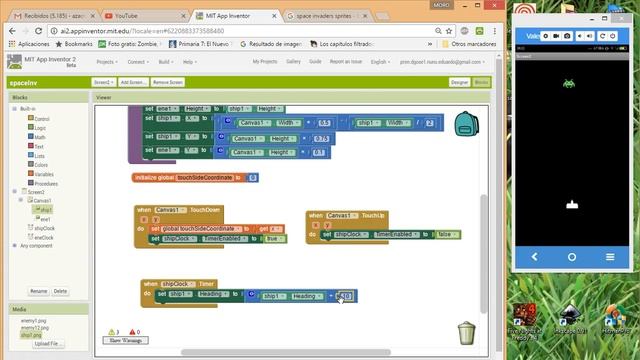Viewport: 640px width, 360px height.
Task: Click the emulator volume up icon
Action: click(x=590, y=36)
